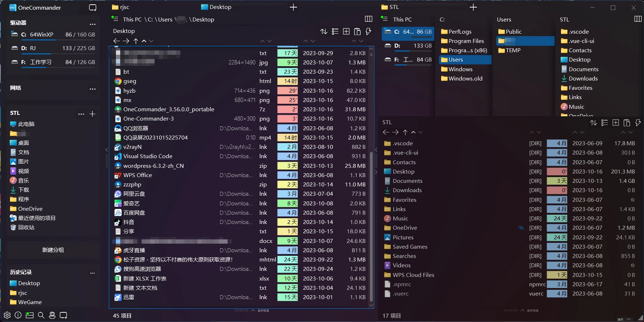Click the new folder icon in the toolbar
Image resolution: width=644 pixels, height=322 pixels.
(x=346, y=31)
